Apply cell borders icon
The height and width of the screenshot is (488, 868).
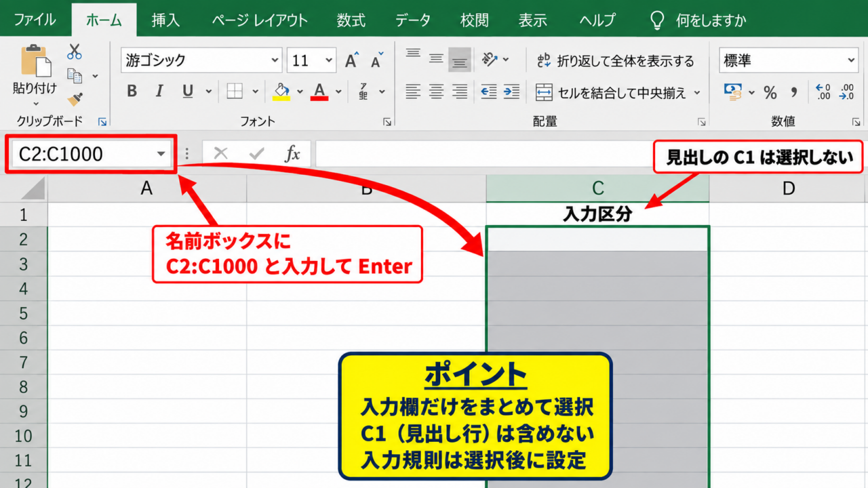pyautogui.click(x=235, y=91)
